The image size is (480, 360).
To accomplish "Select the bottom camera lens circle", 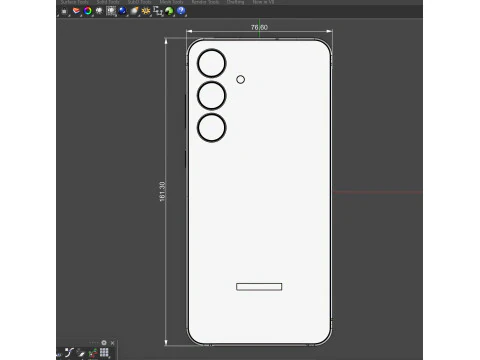I will pyautogui.click(x=212, y=127).
